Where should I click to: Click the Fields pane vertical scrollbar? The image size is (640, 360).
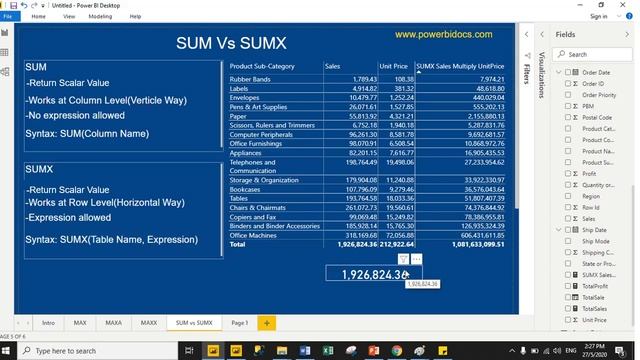[x=633, y=256]
